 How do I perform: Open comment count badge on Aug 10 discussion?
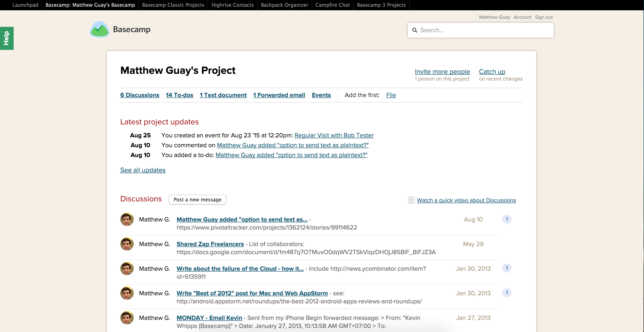click(x=507, y=219)
